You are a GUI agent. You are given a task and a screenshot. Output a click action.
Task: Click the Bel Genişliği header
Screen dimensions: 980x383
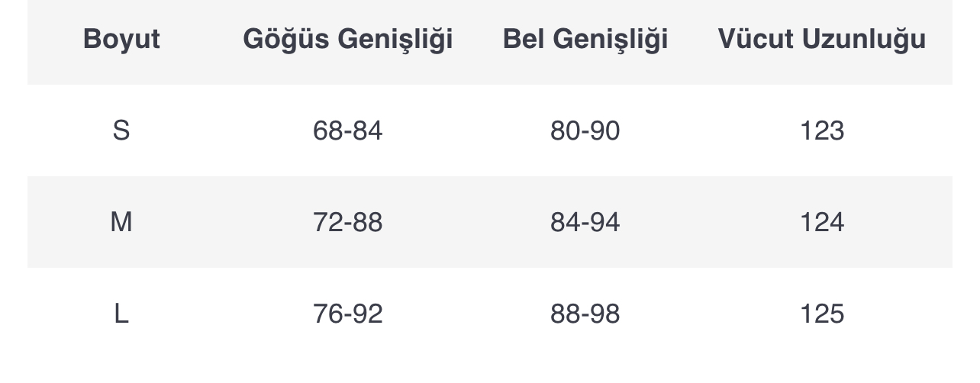click(585, 39)
